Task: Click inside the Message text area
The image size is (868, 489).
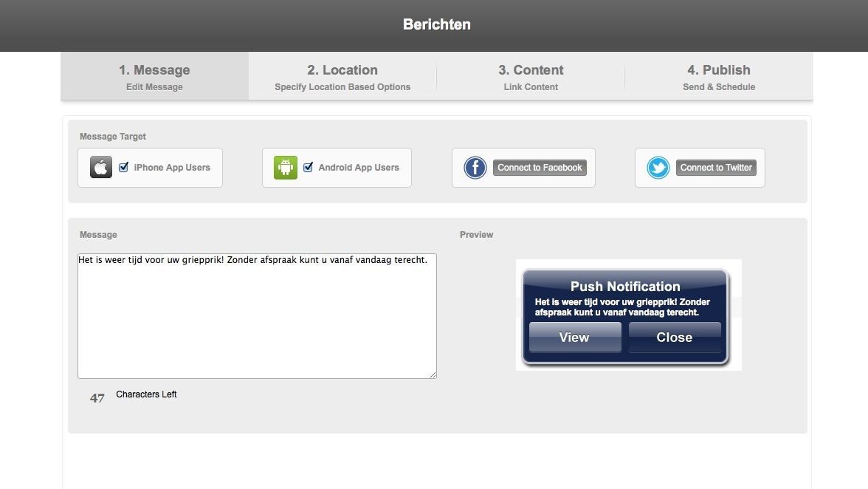Action: tap(257, 316)
